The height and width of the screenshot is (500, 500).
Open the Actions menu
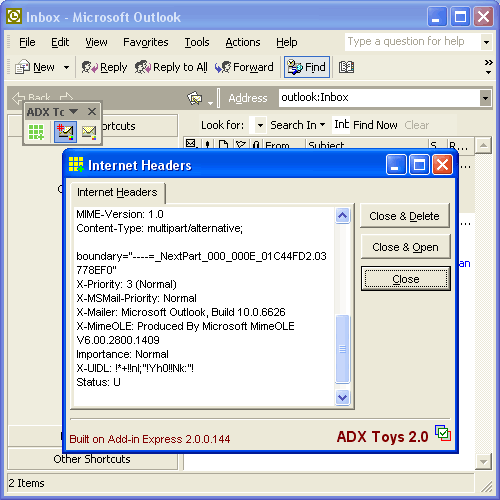pos(243,42)
